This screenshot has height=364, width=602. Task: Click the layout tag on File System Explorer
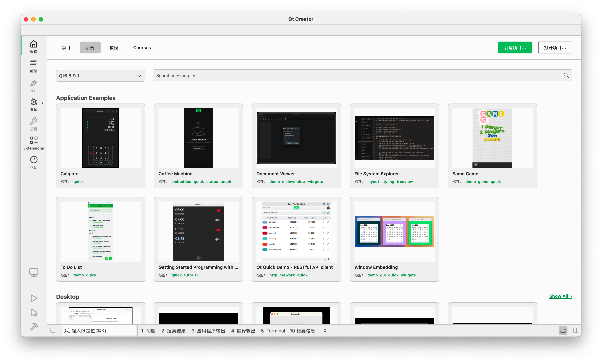pos(373,181)
